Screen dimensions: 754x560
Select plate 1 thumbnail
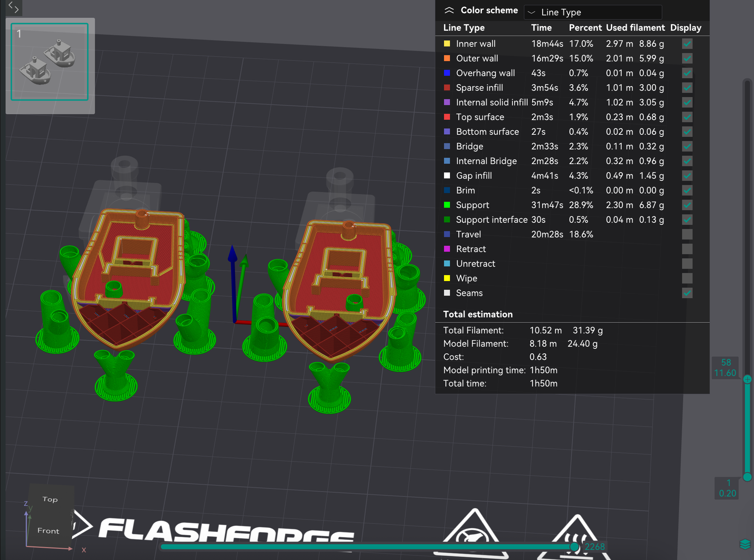[x=50, y=62]
